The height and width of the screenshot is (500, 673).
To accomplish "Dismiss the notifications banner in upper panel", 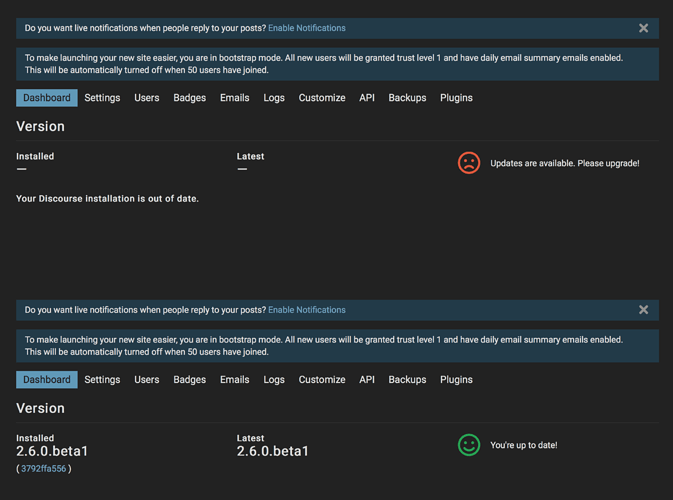I will pos(643,28).
